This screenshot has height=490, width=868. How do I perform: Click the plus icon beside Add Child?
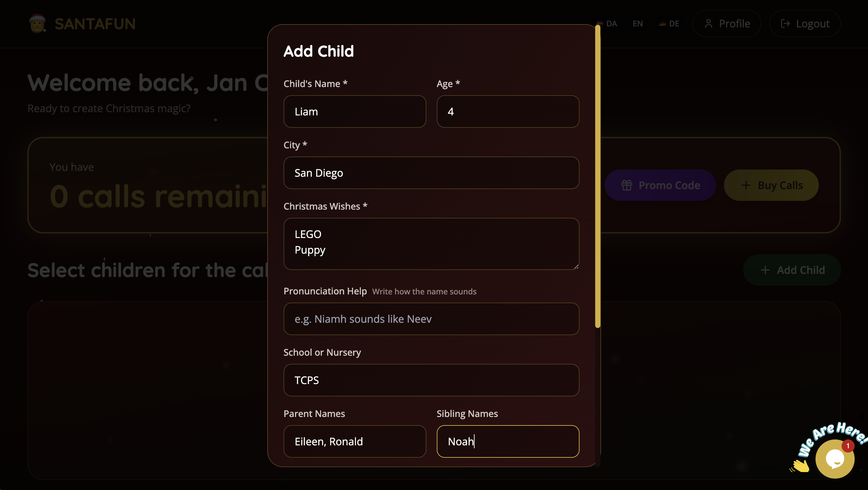(766, 270)
